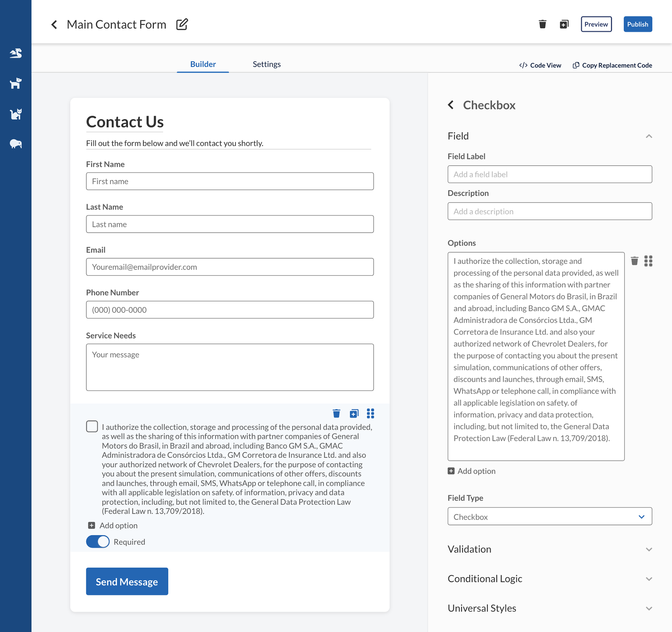Delete the checkbox field in the form canvas
The image size is (672, 632).
tap(336, 414)
